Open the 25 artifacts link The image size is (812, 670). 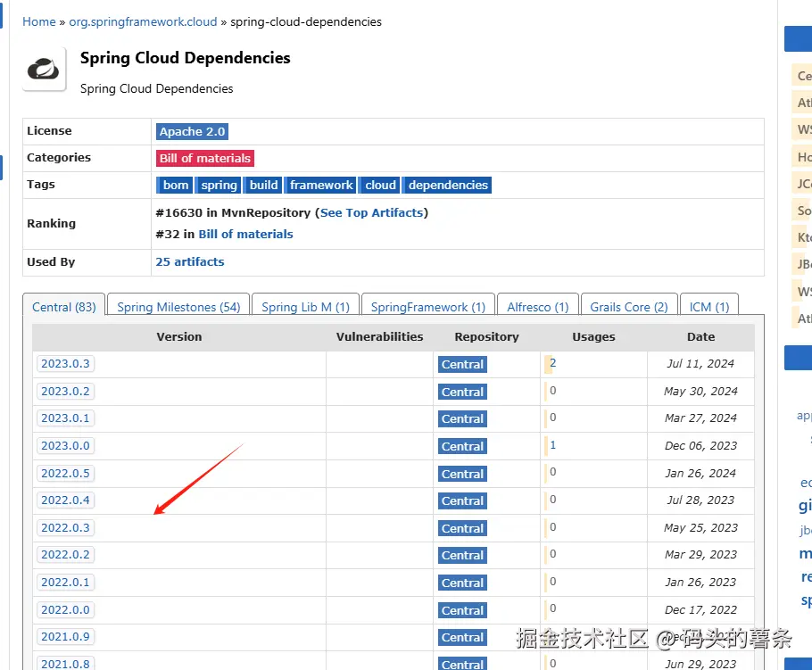tap(190, 262)
